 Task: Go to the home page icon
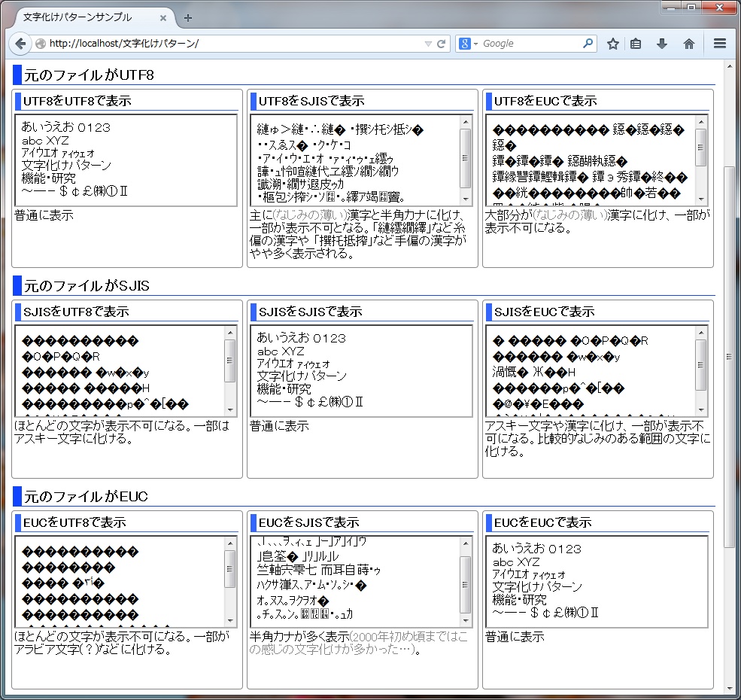[x=688, y=44]
